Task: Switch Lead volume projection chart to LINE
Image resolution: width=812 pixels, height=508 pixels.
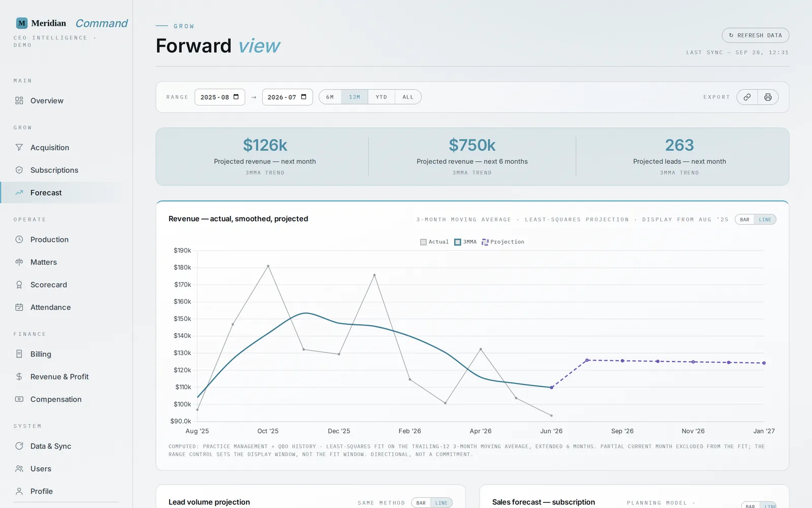Action: (x=442, y=503)
